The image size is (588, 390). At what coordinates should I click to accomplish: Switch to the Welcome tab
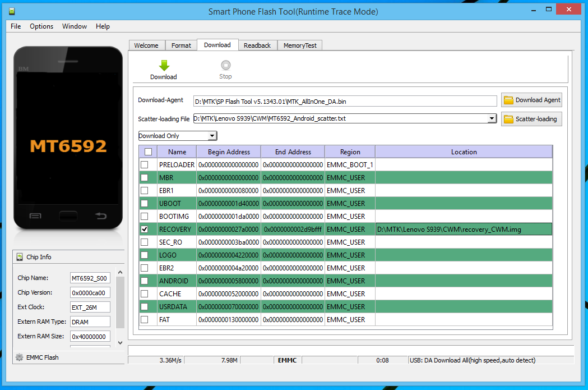pyautogui.click(x=146, y=45)
